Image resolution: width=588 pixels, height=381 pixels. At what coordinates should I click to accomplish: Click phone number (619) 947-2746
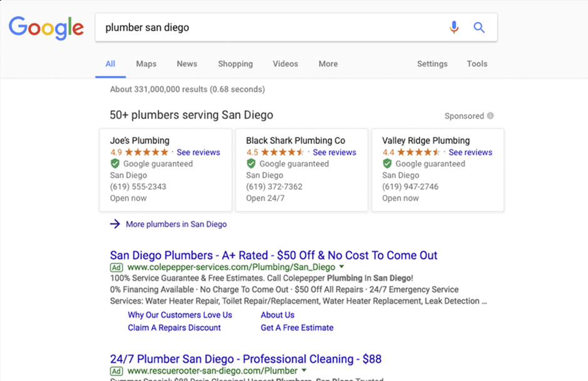click(410, 187)
